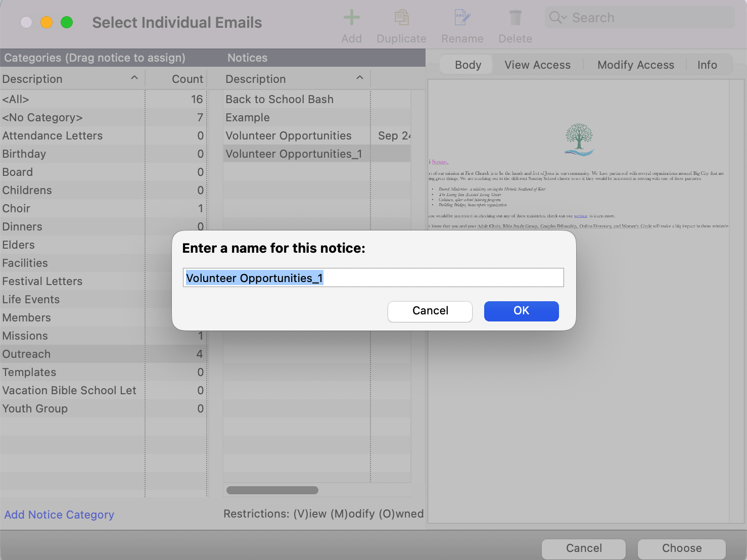Focus the Search field in toolbar
The width and height of the screenshot is (747, 560).
pyautogui.click(x=640, y=18)
